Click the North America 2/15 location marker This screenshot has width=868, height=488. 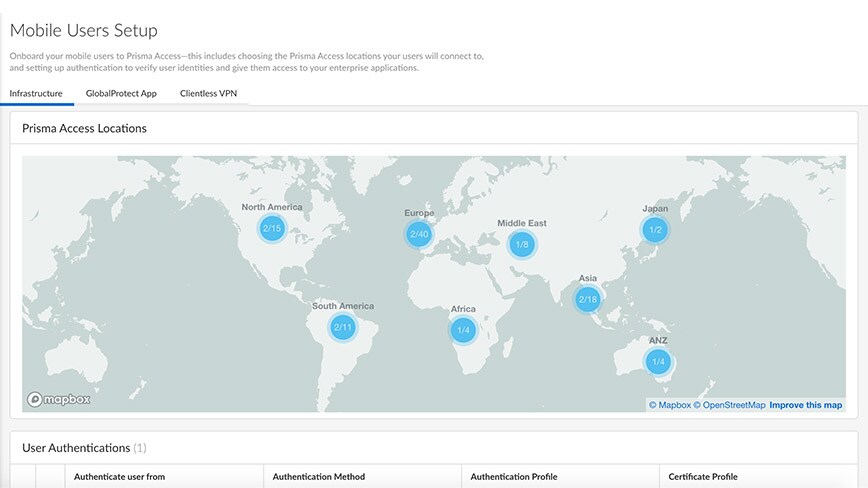tap(272, 229)
